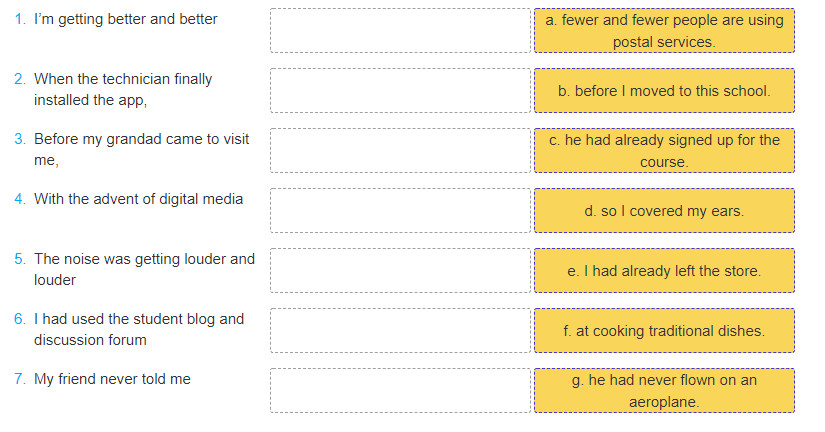Select the blank box for 'Before my grandad' sentence

(x=400, y=150)
